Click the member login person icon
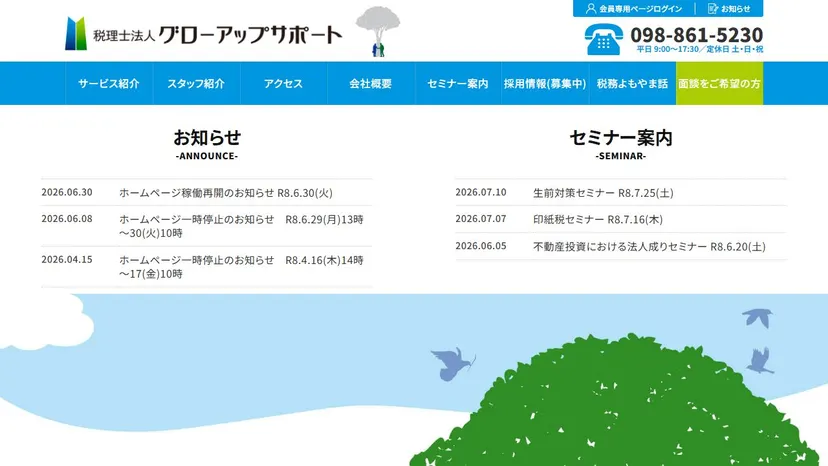The width and height of the screenshot is (828, 466). [x=590, y=8]
